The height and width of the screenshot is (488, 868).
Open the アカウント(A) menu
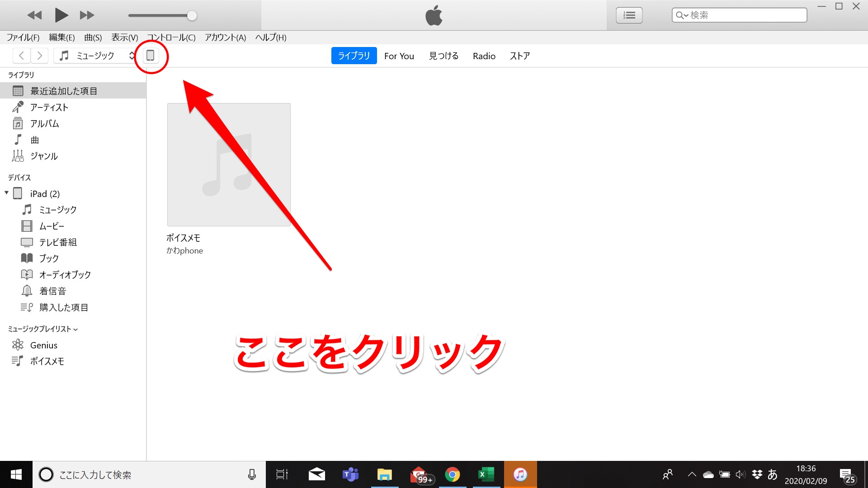(225, 38)
